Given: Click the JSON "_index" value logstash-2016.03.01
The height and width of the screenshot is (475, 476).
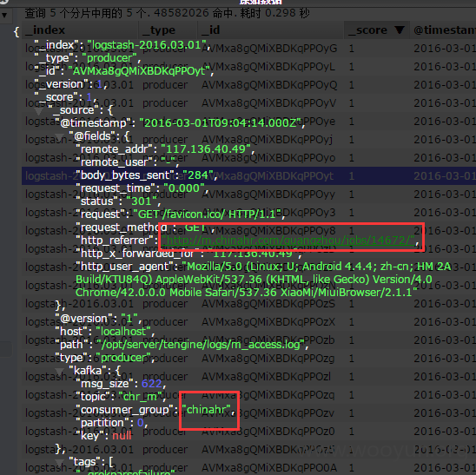Looking at the screenshot, I should (x=147, y=45).
